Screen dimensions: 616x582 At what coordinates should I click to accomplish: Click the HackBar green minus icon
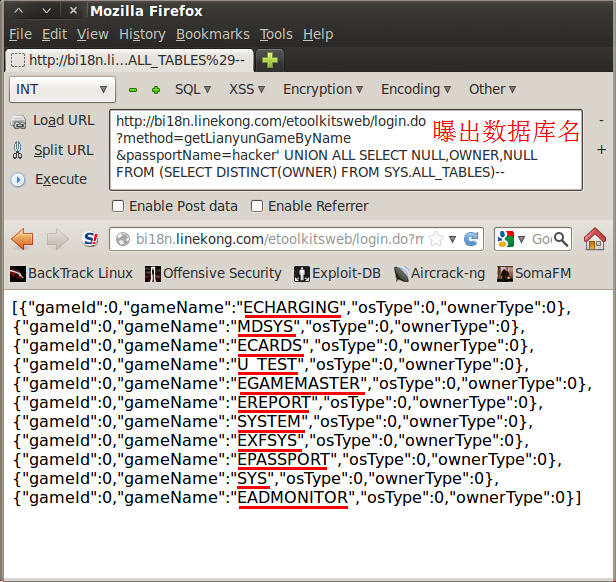pos(133,90)
